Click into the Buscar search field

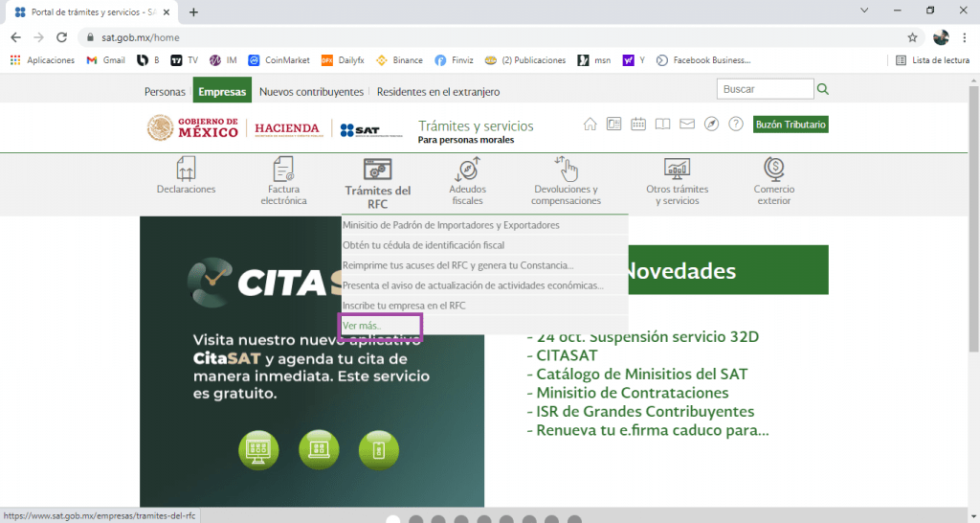pyautogui.click(x=765, y=89)
